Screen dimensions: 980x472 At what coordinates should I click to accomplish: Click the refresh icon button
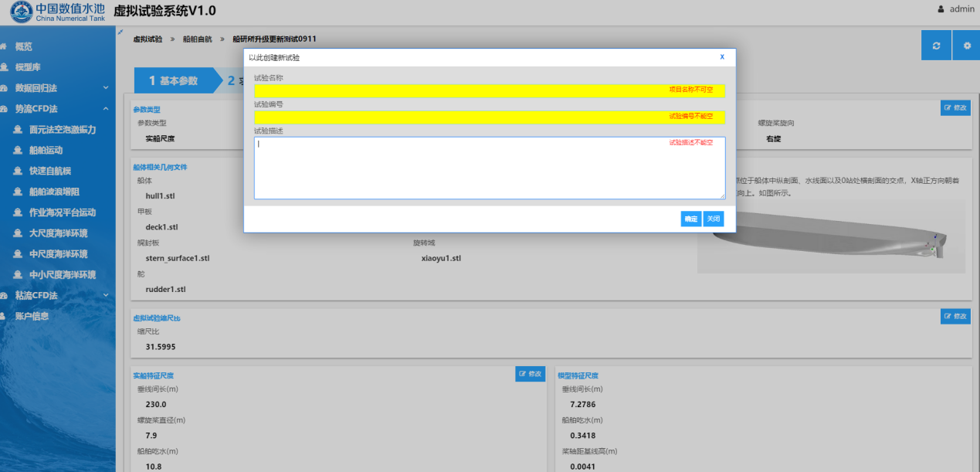(x=936, y=46)
